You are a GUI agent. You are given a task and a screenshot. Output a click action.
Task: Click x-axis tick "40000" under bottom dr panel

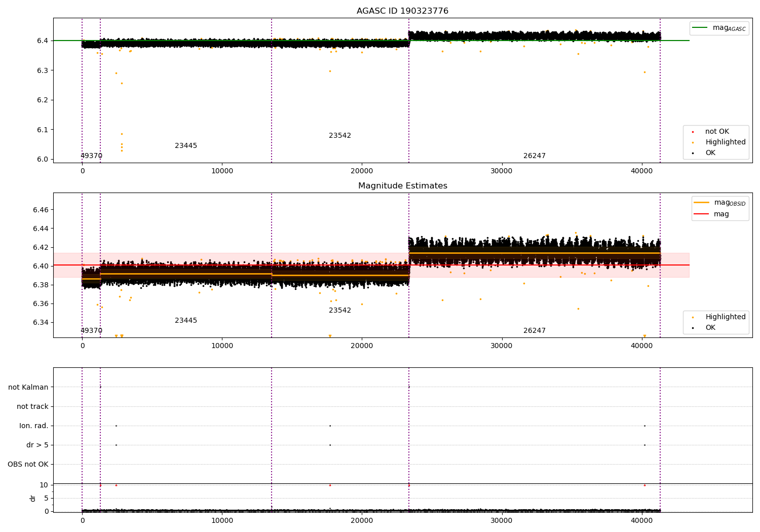(642, 521)
